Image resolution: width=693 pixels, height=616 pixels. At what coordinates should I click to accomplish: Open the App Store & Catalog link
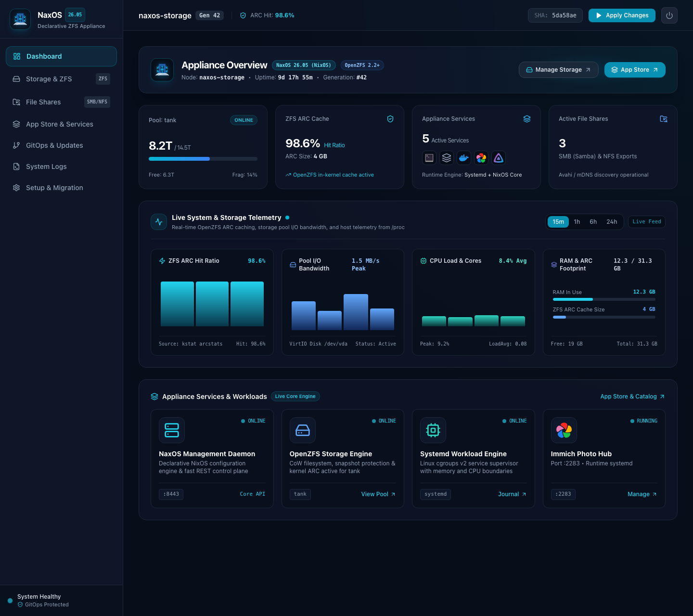point(632,397)
